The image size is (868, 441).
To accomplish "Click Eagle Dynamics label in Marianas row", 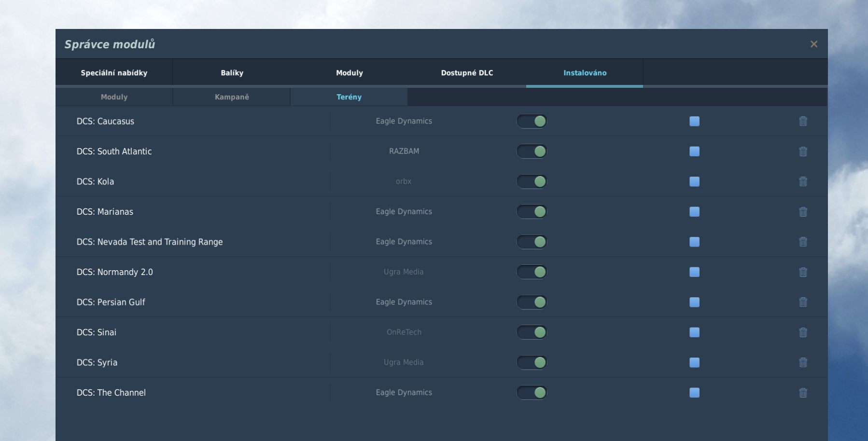I will 404,212.
